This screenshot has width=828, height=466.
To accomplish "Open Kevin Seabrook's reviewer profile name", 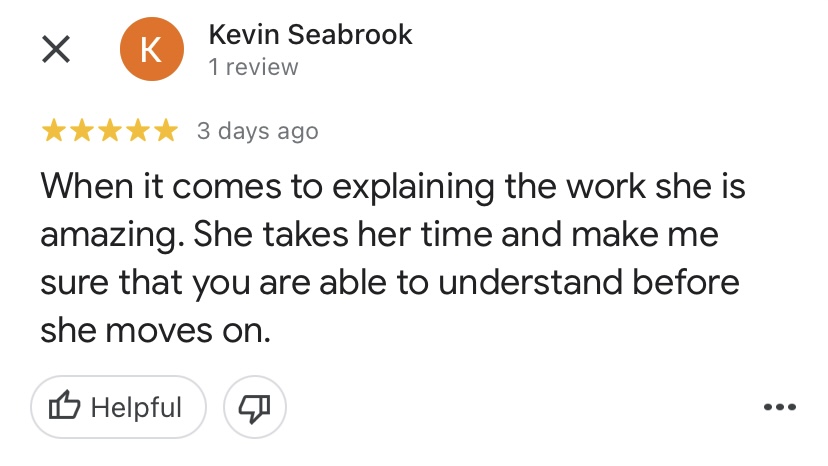I will [x=310, y=35].
